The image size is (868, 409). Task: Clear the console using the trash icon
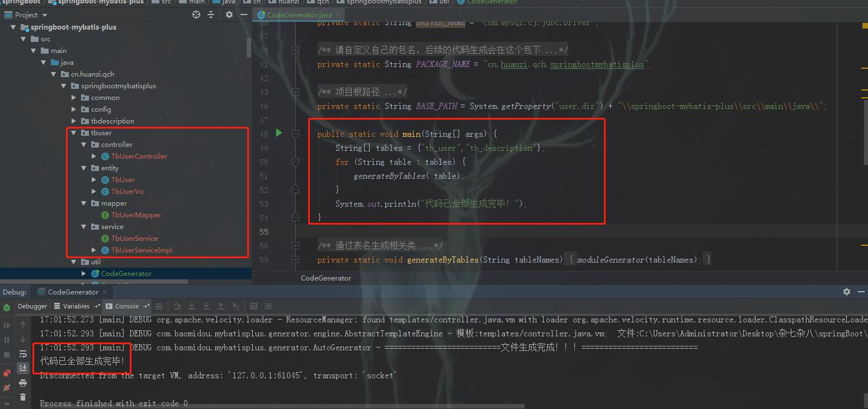(23, 397)
